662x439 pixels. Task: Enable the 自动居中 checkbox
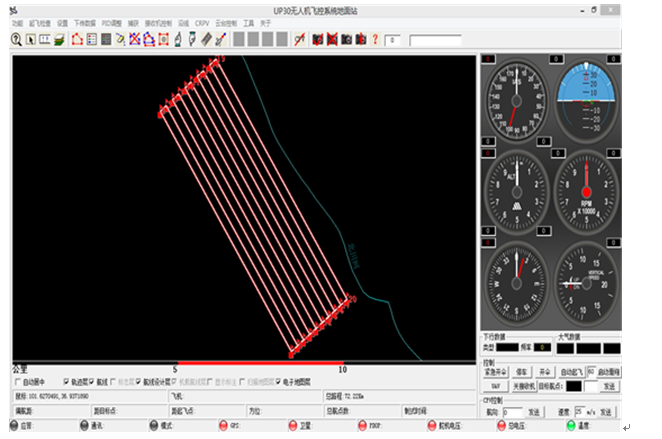pyautogui.click(x=18, y=382)
